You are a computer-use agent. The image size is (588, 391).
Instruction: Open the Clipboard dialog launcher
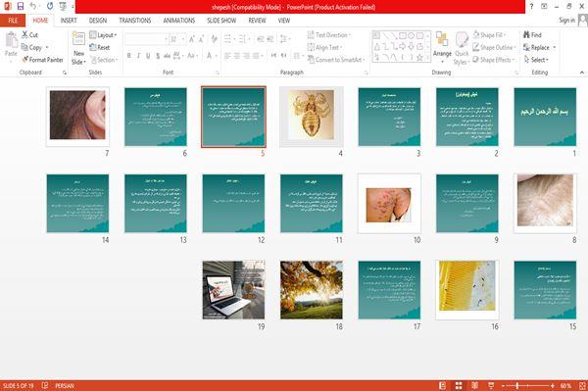tap(65, 73)
